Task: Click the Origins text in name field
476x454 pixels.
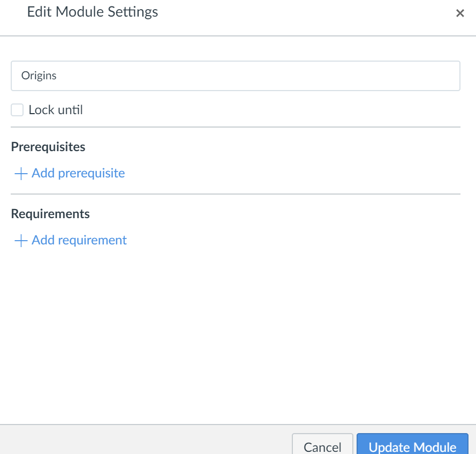Action: pos(39,76)
